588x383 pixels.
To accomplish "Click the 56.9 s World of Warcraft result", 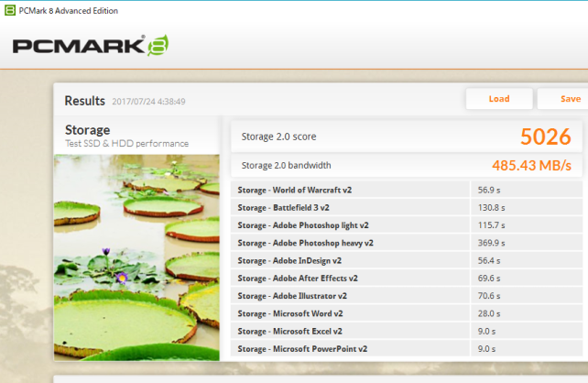I will tap(488, 191).
